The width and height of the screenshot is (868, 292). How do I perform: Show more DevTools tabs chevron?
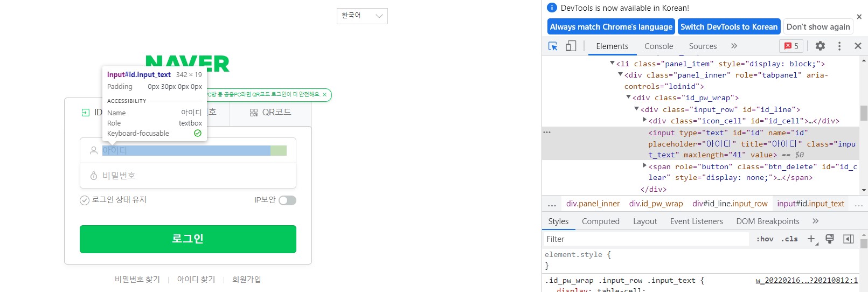tap(734, 46)
